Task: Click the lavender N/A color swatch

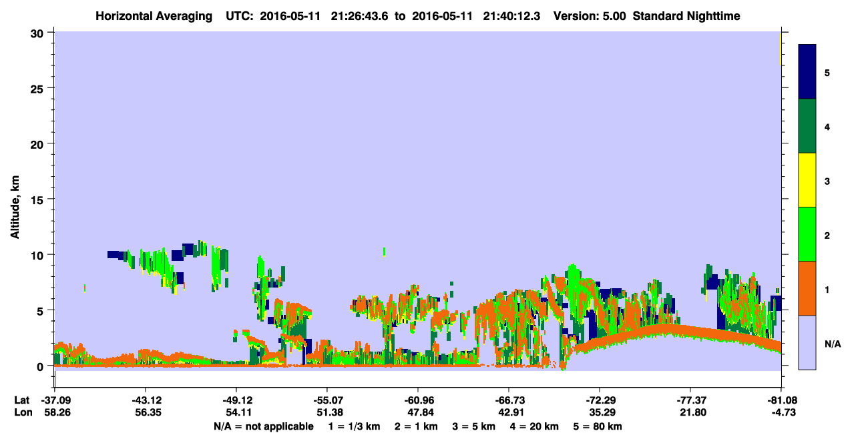Action: [x=807, y=342]
